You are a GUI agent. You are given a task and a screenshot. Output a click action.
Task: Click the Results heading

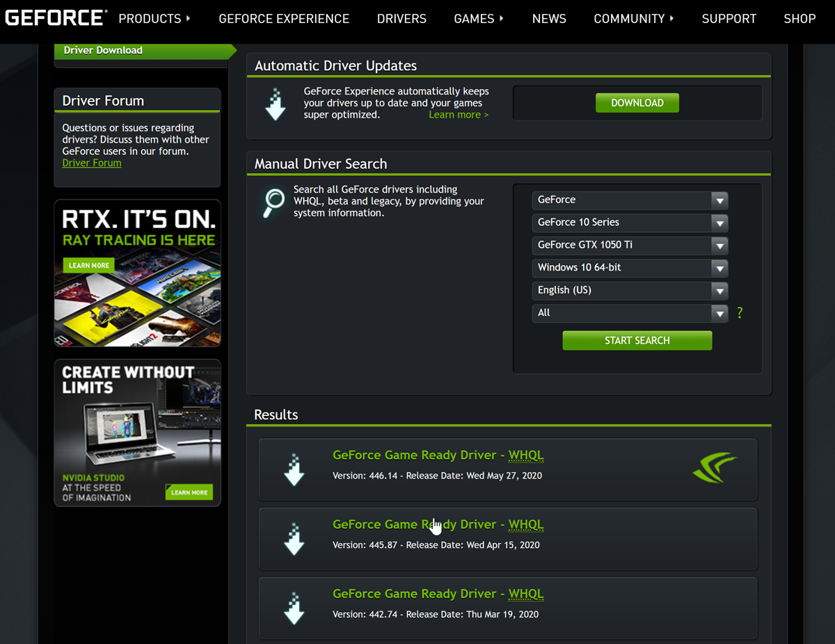tap(276, 414)
